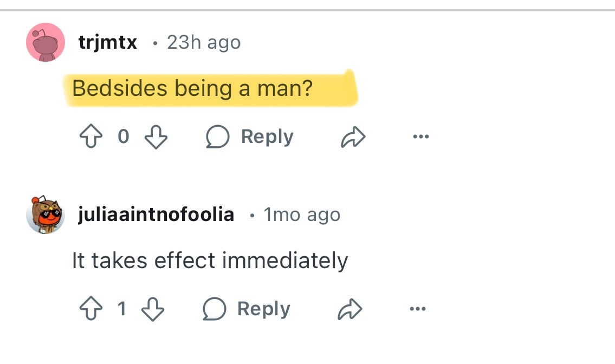Share juliaaintnofoolia's comment
Viewport: 615px width, 364px height.
point(349,310)
